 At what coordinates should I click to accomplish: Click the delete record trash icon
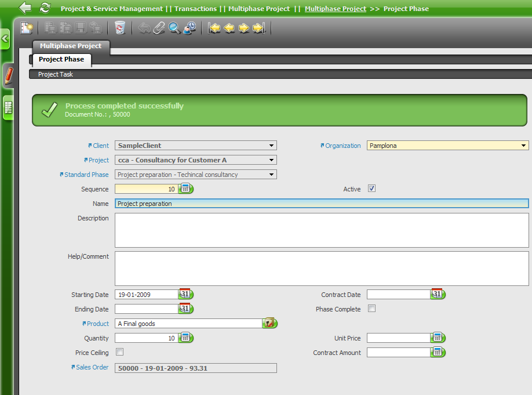120,28
